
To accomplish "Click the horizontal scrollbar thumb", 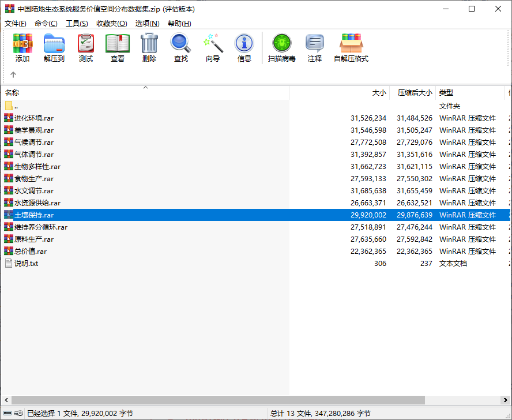I will click(218, 400).
